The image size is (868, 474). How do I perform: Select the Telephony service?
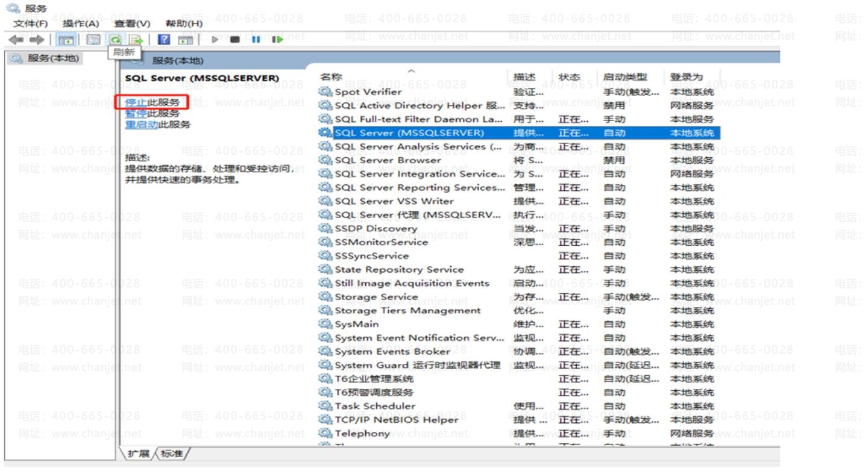518,433
